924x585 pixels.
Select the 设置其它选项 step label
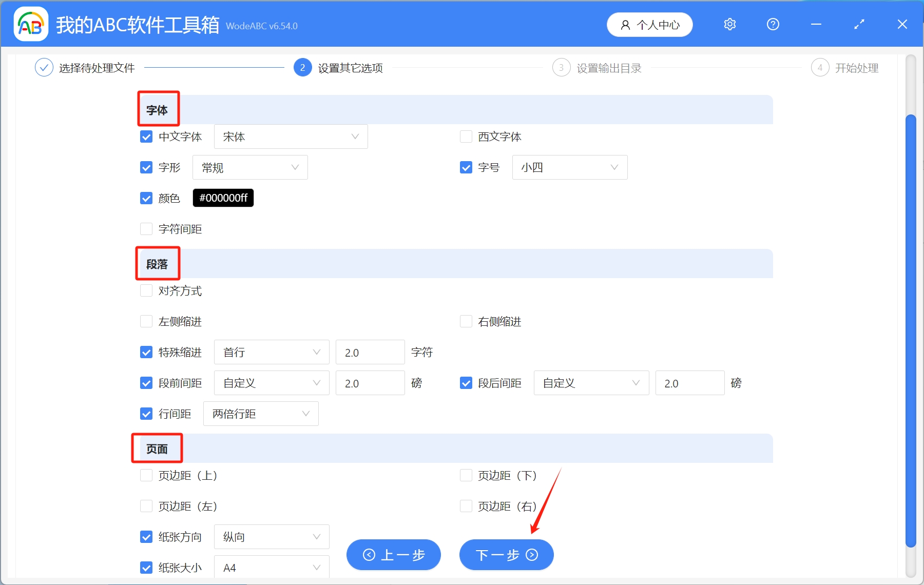[x=350, y=67]
